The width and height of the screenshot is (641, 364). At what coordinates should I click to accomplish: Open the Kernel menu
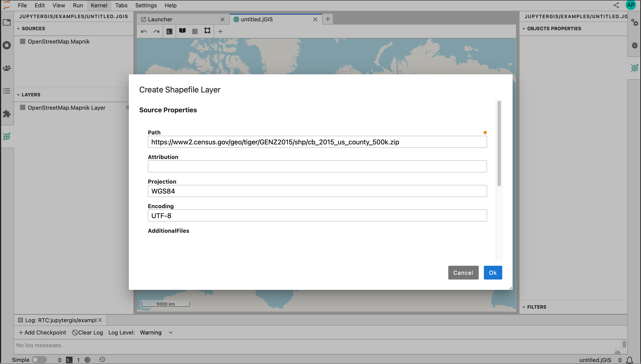(99, 5)
